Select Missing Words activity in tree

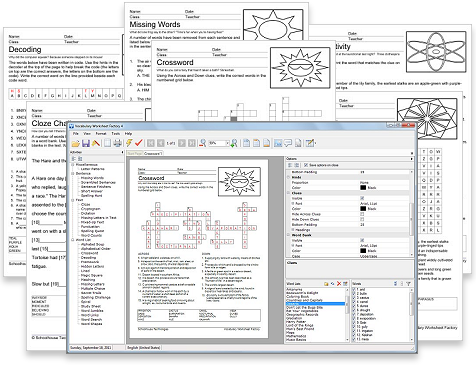pos(92,178)
